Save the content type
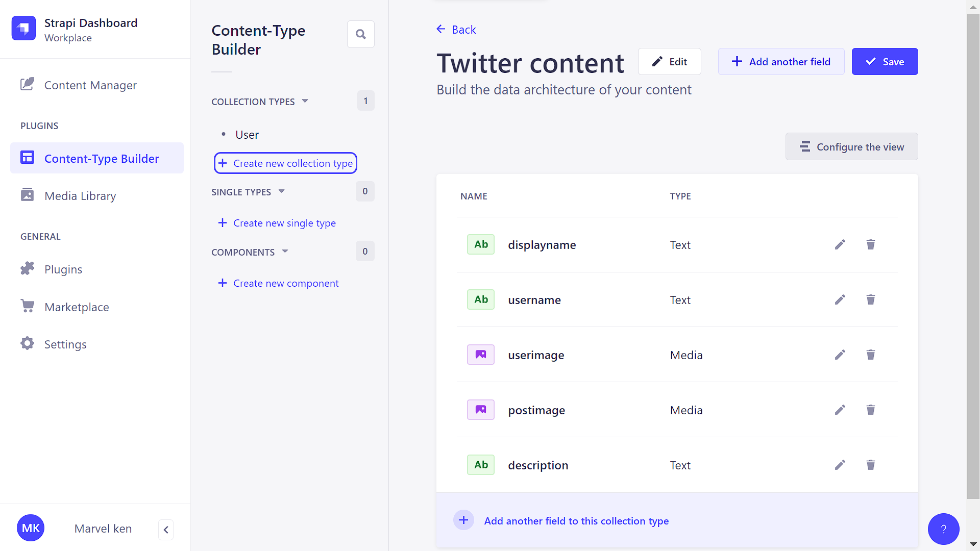 885,62
